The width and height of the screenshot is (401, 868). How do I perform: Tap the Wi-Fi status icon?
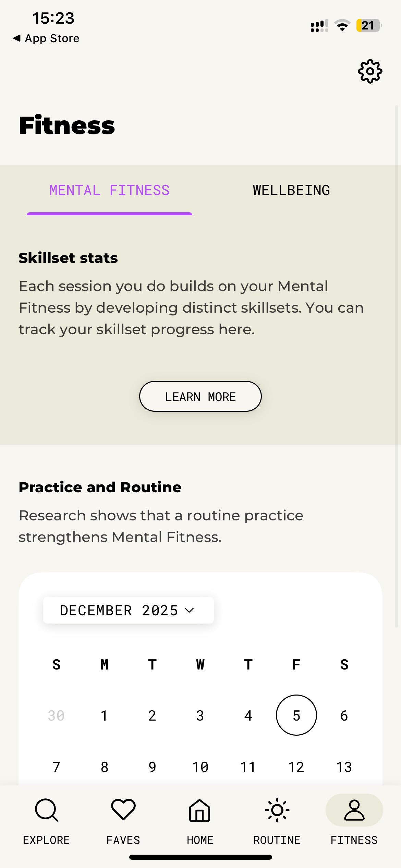(342, 25)
